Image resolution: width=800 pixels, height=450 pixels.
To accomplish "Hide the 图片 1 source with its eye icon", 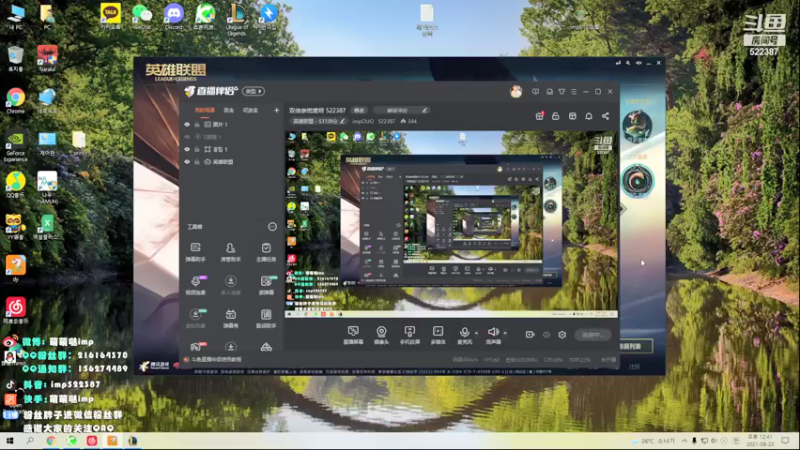I will click(x=187, y=124).
